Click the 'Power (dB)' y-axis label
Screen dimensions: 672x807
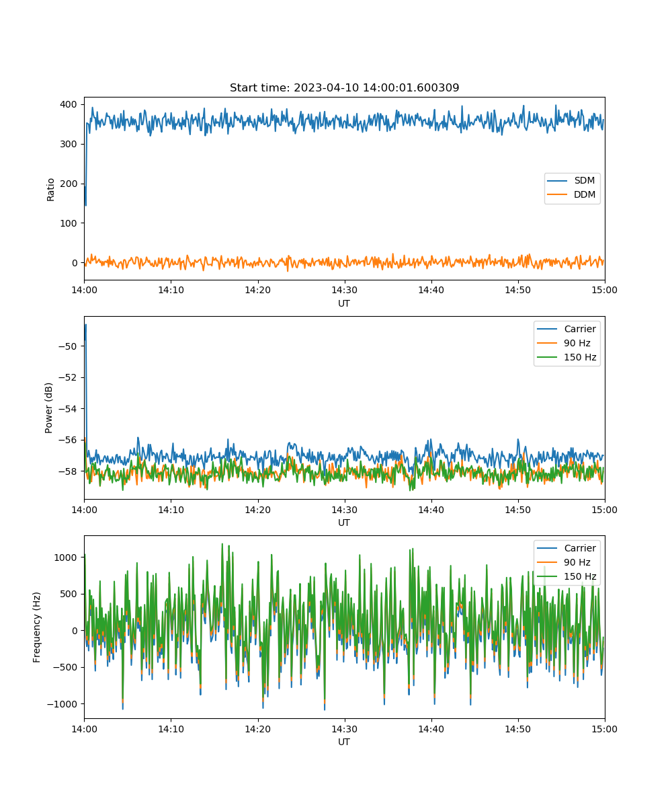pos(50,408)
